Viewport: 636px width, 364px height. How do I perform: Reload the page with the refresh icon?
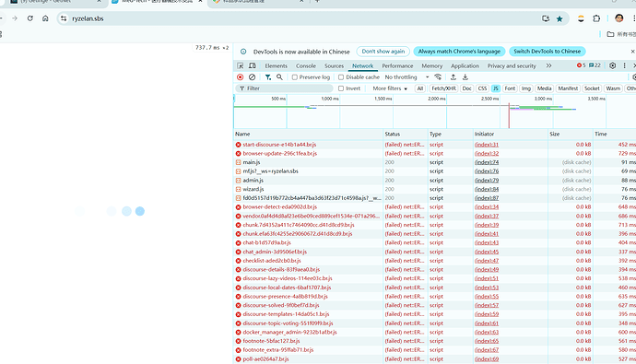tap(30, 18)
